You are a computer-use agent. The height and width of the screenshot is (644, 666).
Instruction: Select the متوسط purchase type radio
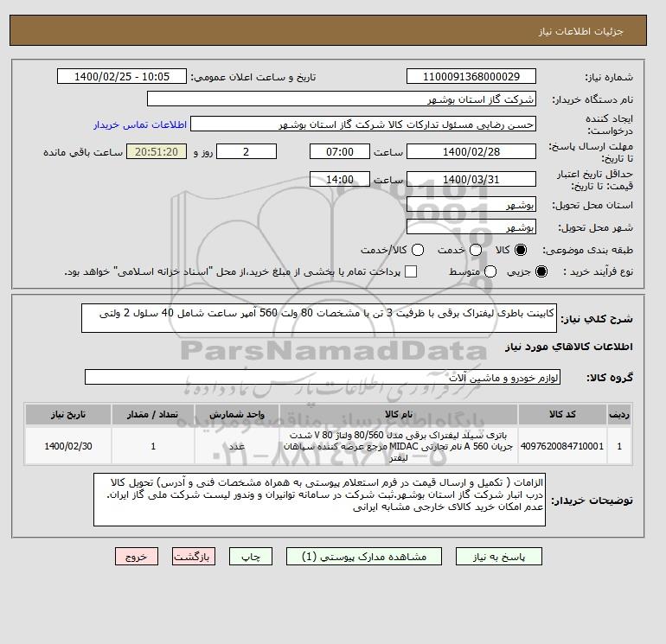point(490,271)
